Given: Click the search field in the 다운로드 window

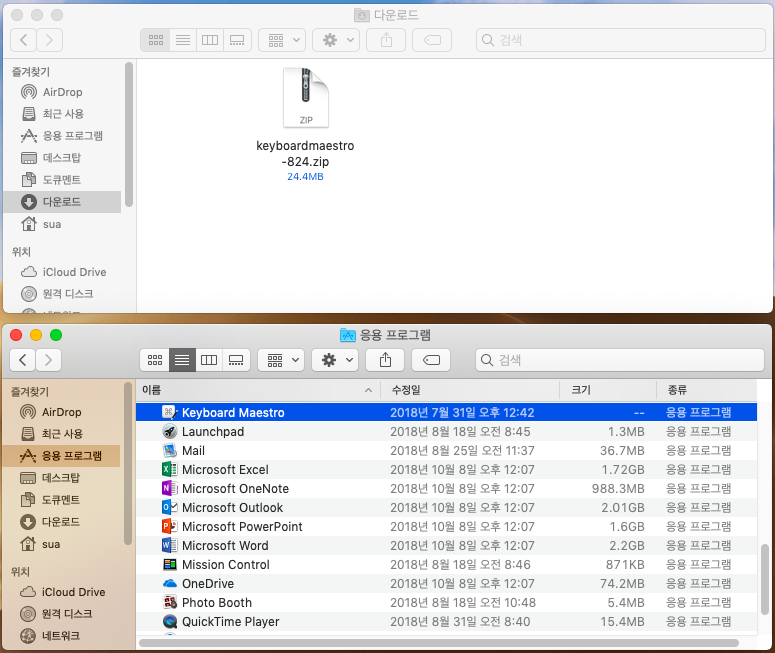Looking at the screenshot, I should [x=621, y=40].
